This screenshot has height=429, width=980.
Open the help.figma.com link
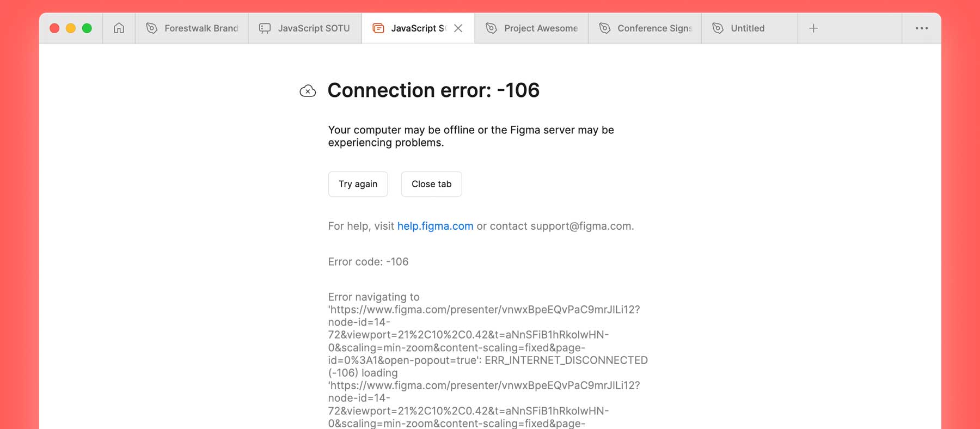[x=435, y=226]
